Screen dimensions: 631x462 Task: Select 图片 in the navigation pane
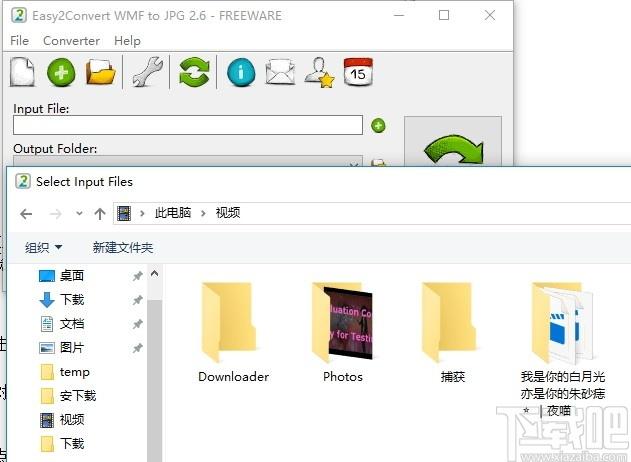(72, 347)
